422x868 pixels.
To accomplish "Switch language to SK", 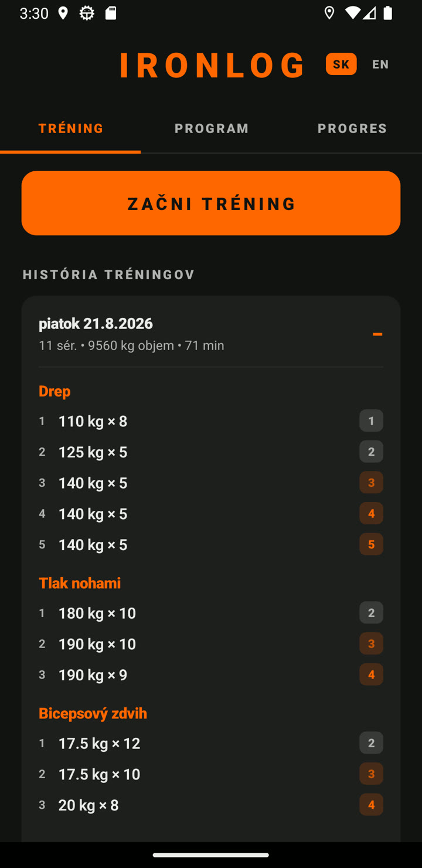I will (x=341, y=64).
